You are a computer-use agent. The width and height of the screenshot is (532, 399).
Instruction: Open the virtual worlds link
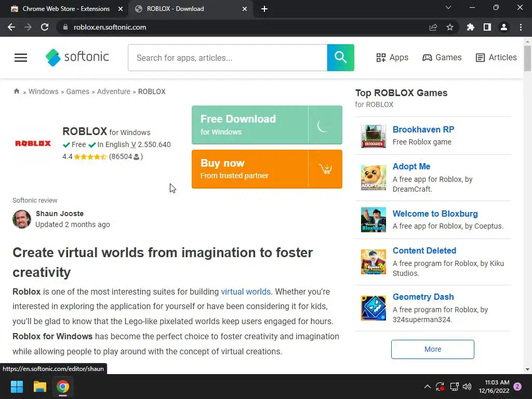(x=246, y=292)
